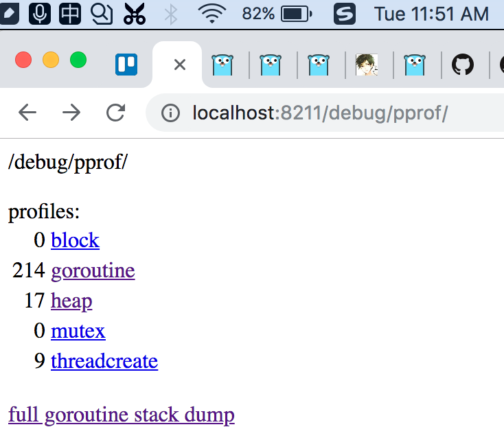This screenshot has height=427, width=504.
Task: Open the threadcreate profile link
Action: click(x=104, y=361)
